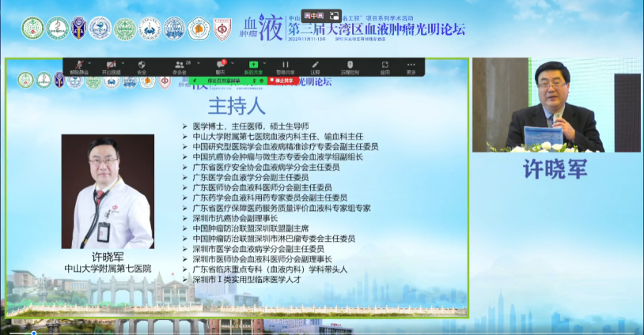The image size is (644, 335).
Task: Click the microphone icon in green sharing bar
Action: click(x=255, y=81)
